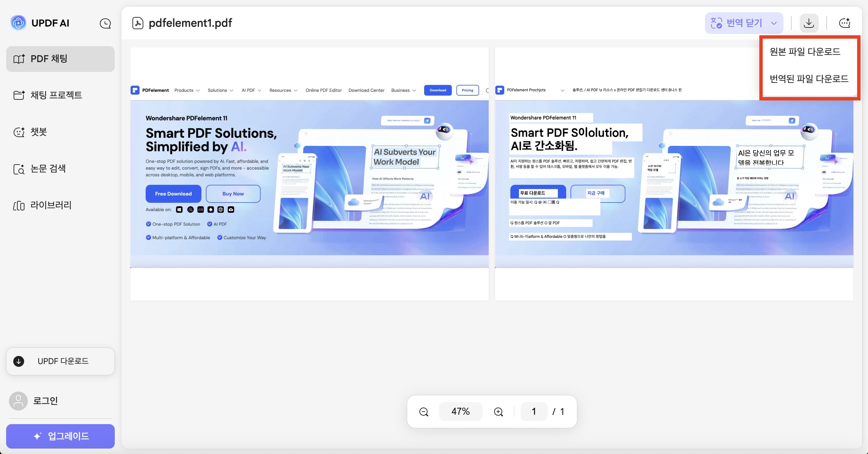Click 'AI Subverts Your Work Model' box in the original page
This screenshot has height=454, width=868.
[405, 157]
